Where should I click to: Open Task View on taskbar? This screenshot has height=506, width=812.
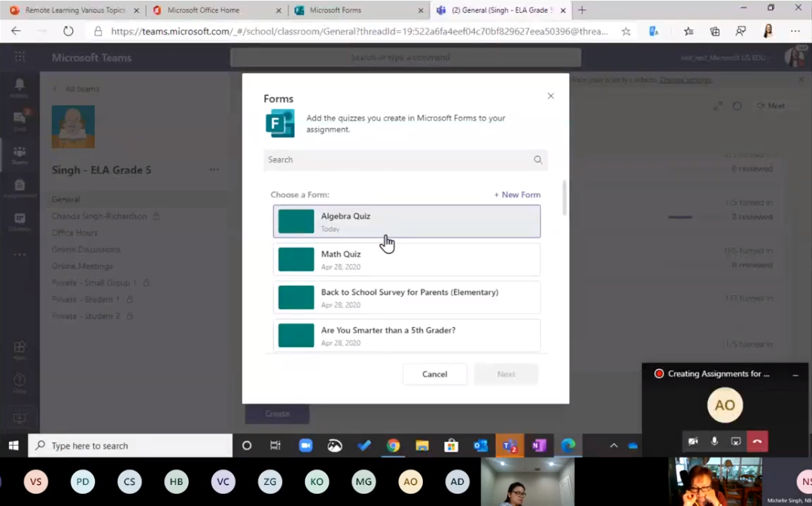[275, 445]
